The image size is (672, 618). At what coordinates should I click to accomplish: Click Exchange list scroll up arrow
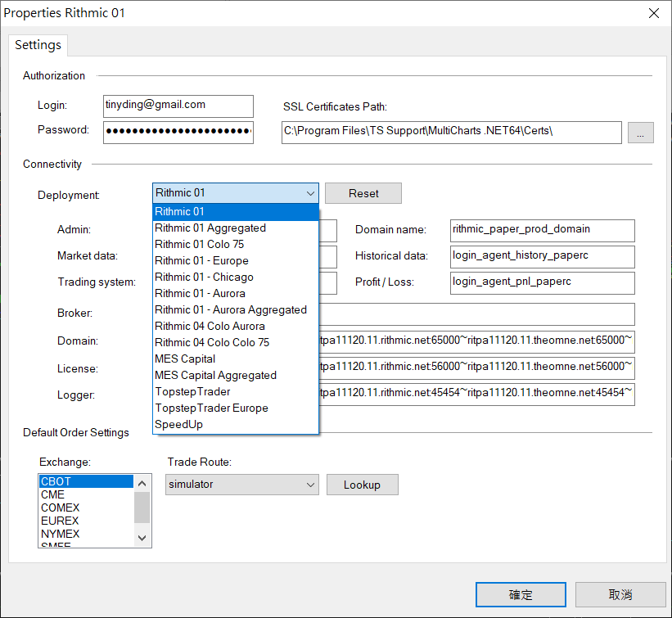[x=142, y=484]
